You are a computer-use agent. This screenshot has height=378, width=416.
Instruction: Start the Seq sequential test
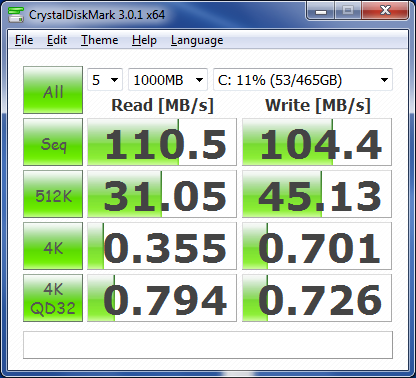pos(53,142)
